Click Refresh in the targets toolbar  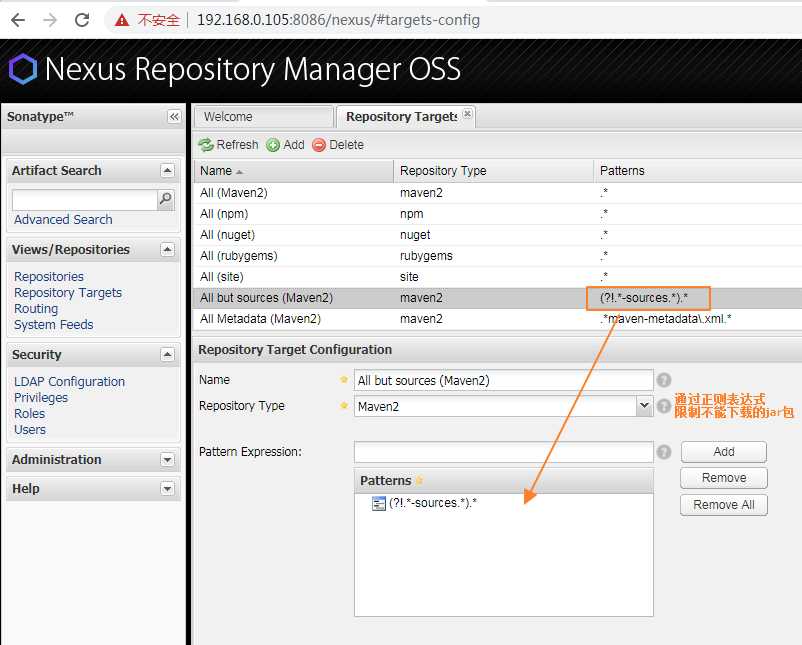point(228,145)
